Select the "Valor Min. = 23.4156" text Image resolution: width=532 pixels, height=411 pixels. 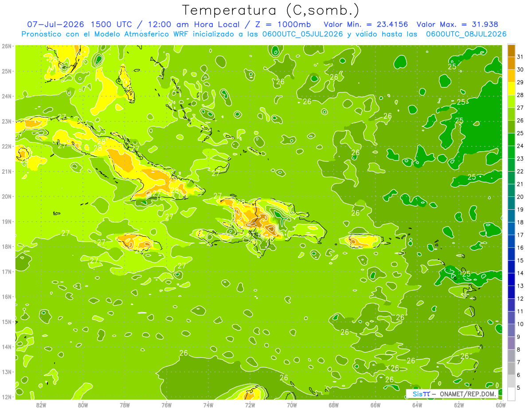tap(366, 24)
